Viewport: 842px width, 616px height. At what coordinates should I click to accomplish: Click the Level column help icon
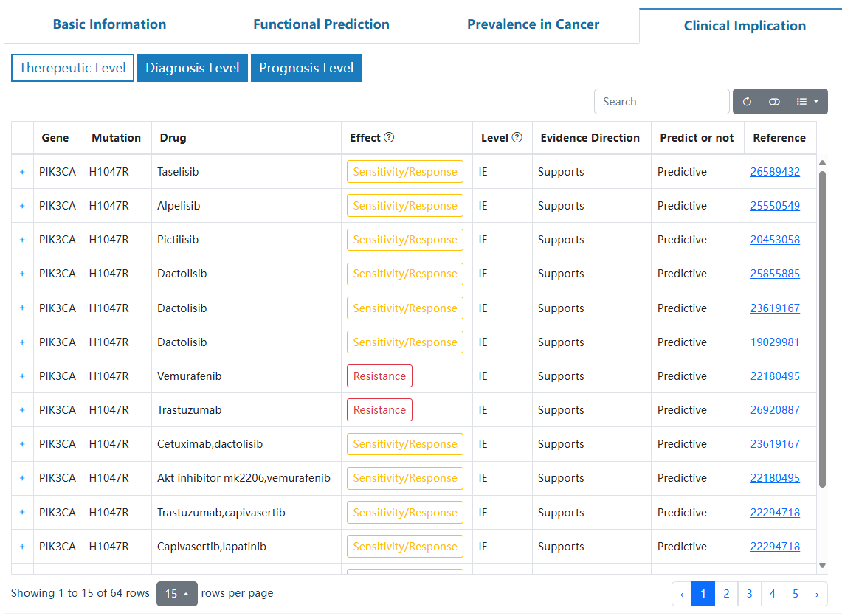[x=517, y=138]
